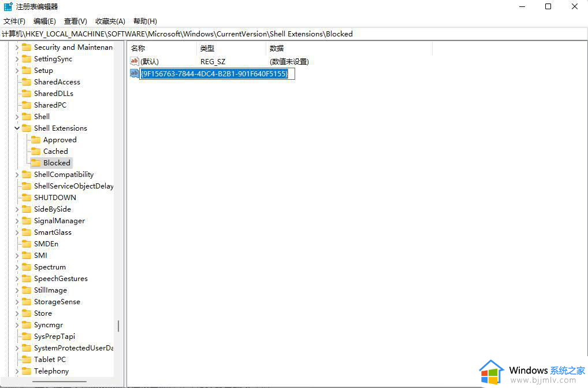The width and height of the screenshot is (588, 388).
Task: Click the (数值未设置) data cell
Action: coord(289,61)
